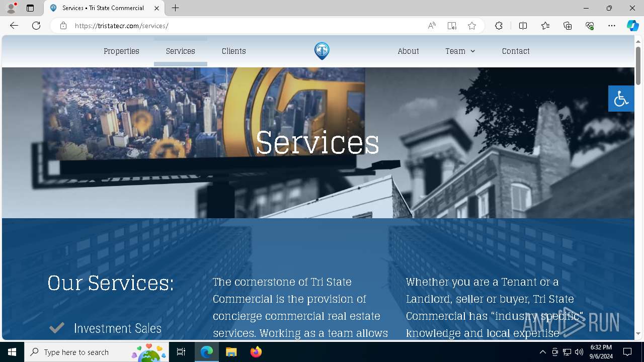
Task: Open File Explorer from the taskbar
Action: click(x=231, y=352)
